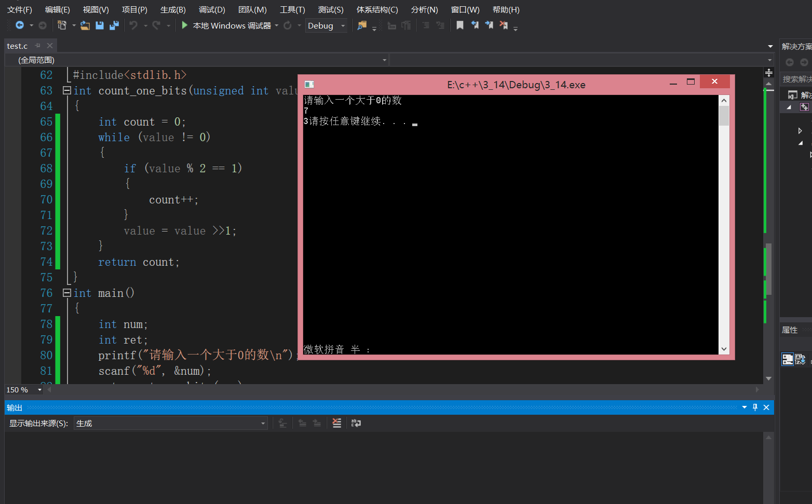Pin the test.c tab
Screen dimensions: 812x504
point(37,46)
